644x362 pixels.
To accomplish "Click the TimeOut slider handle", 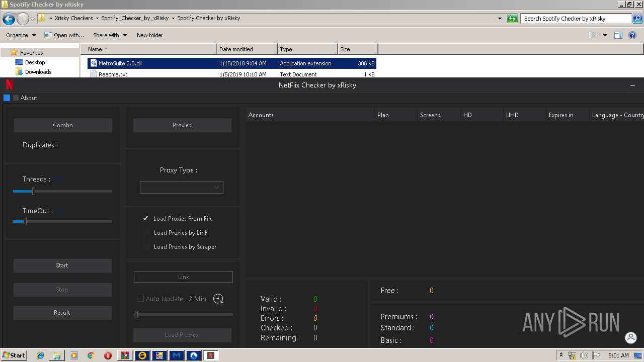I will pyautogui.click(x=25, y=221).
